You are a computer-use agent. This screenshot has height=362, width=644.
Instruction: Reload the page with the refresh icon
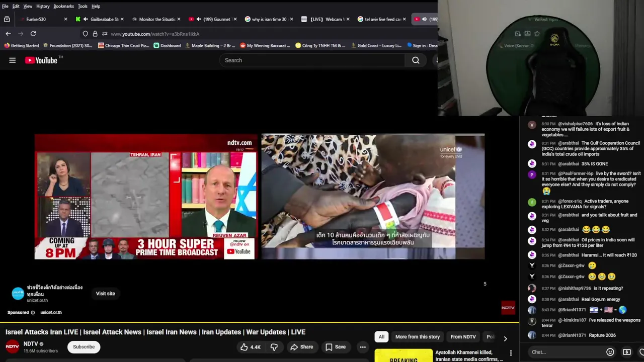coord(33,34)
